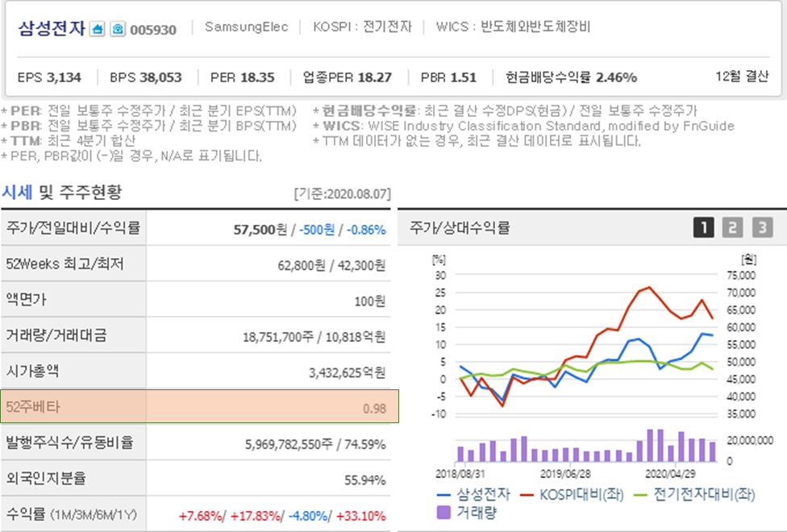Switch chart to tab 3
Viewport: 787px width, 532px height.
pos(762,227)
